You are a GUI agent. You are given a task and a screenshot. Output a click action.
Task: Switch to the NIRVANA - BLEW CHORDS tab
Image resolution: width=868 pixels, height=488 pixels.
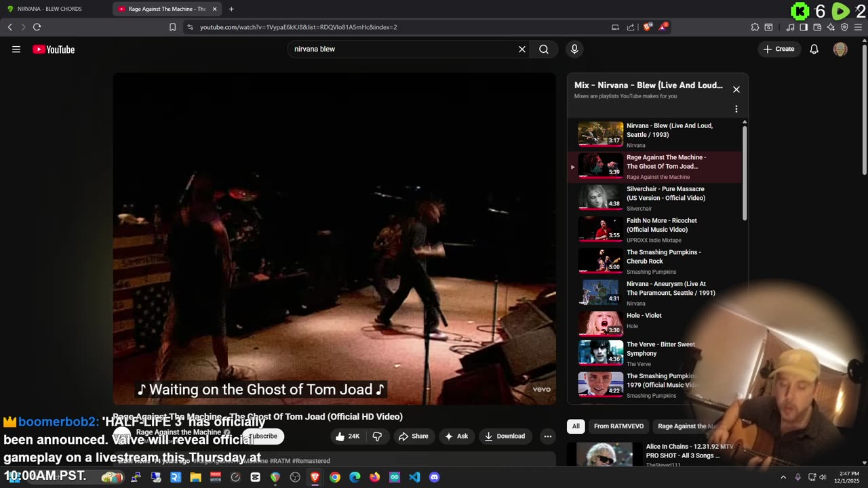pos(56,9)
